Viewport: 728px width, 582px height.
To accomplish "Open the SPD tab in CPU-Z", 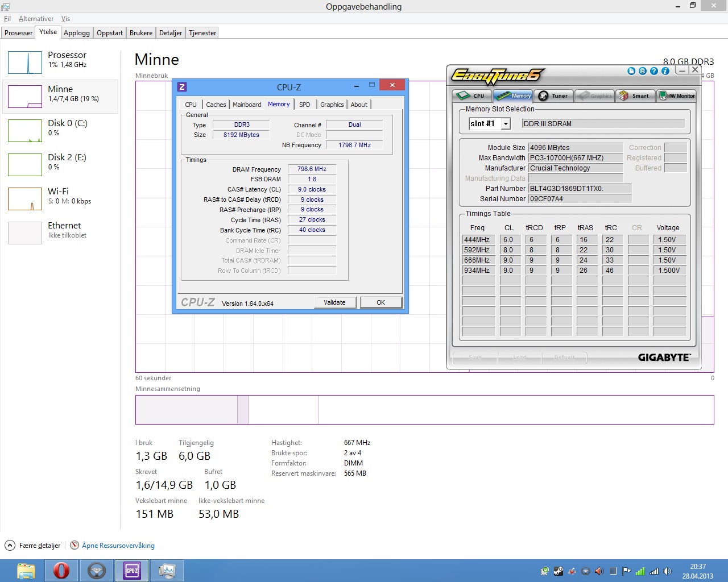I will pos(305,105).
